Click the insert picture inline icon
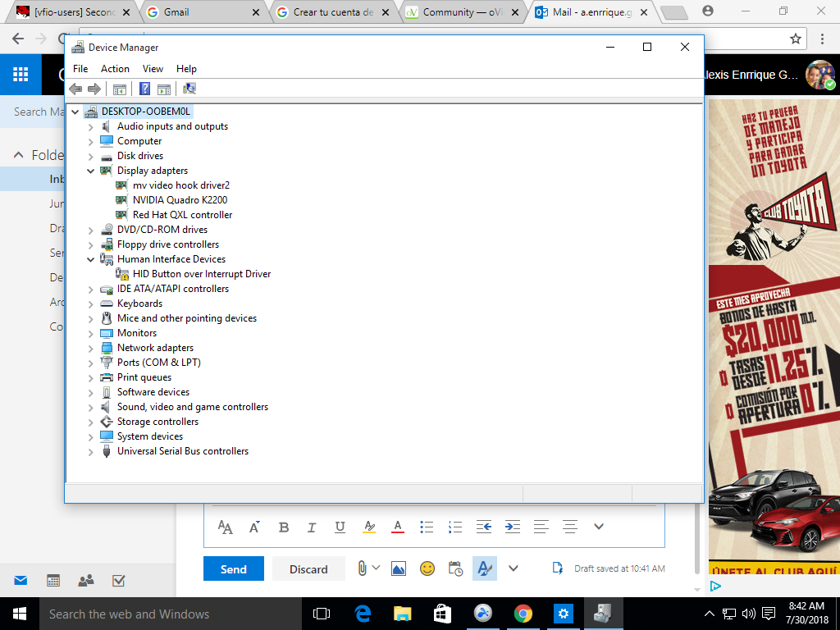The image size is (840, 630). click(x=399, y=568)
